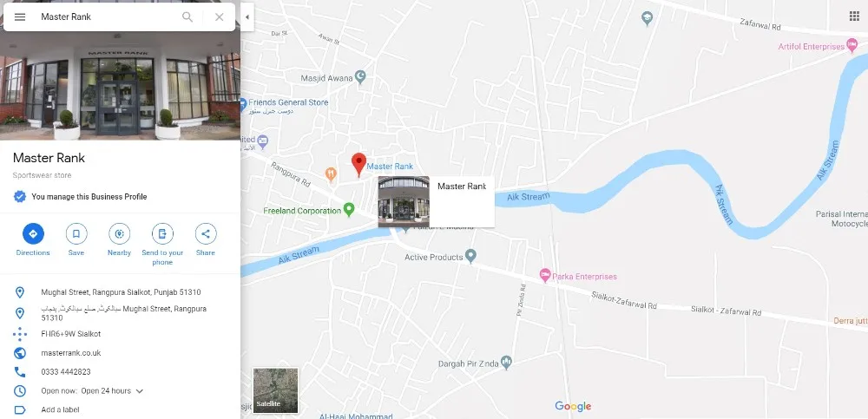
Task: Open the hamburger main menu
Action: [20, 16]
